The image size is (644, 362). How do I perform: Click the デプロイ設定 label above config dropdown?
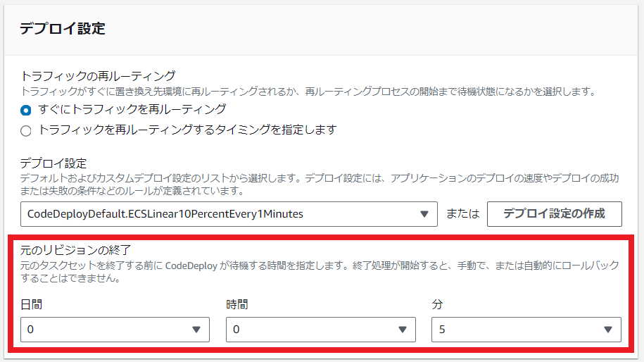(x=53, y=163)
